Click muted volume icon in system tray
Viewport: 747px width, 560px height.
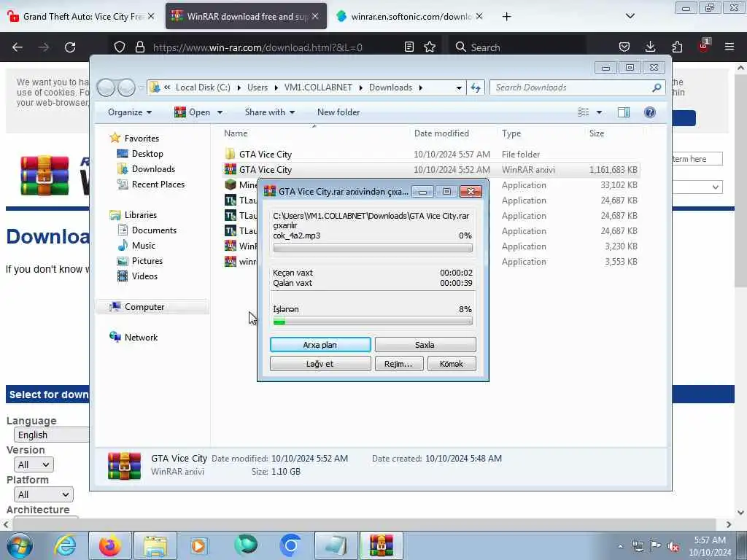coord(673,547)
